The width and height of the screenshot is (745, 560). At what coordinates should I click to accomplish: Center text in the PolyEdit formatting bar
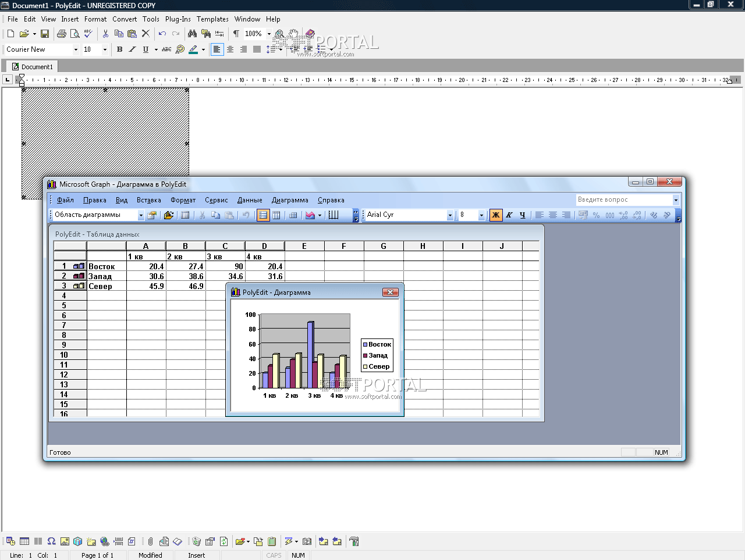[230, 49]
